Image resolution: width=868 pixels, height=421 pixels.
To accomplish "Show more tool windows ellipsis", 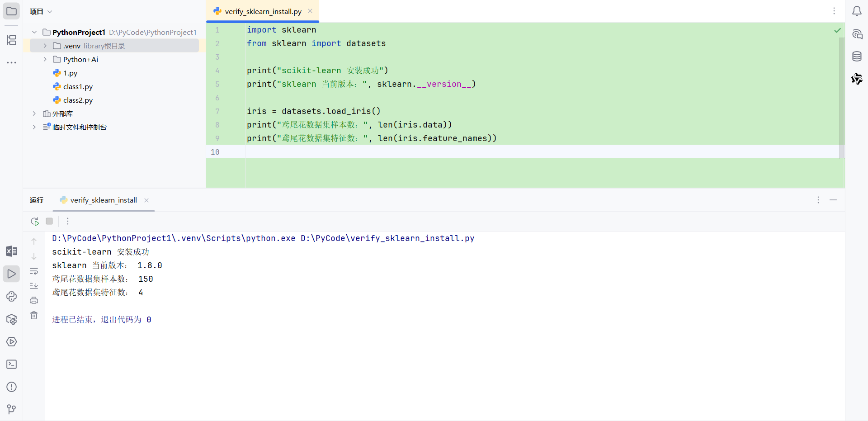I will [x=11, y=62].
